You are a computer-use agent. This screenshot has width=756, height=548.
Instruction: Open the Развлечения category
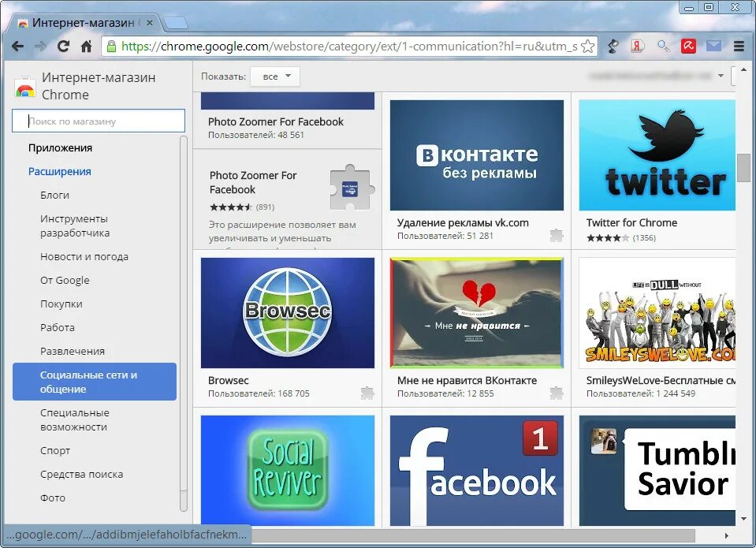[x=73, y=351]
